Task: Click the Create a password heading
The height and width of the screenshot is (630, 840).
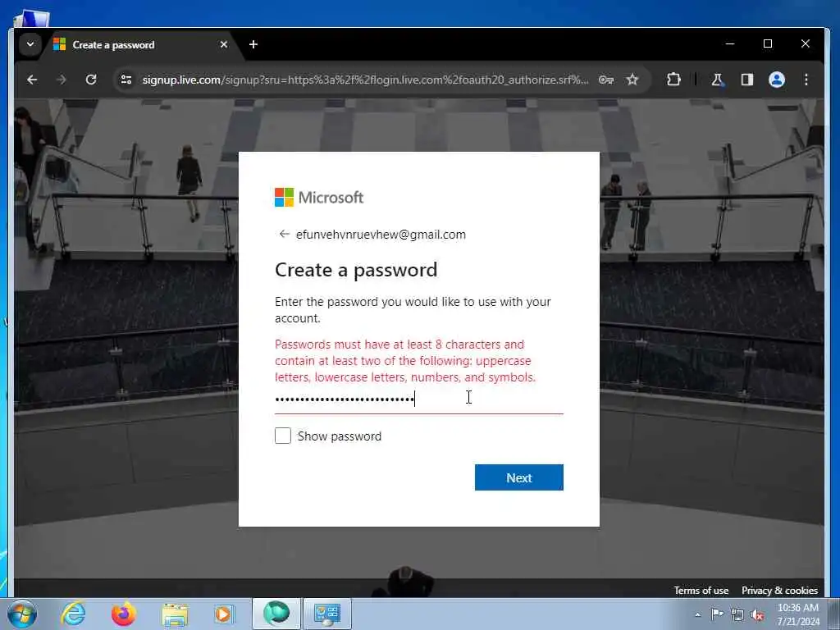Action: tap(356, 270)
